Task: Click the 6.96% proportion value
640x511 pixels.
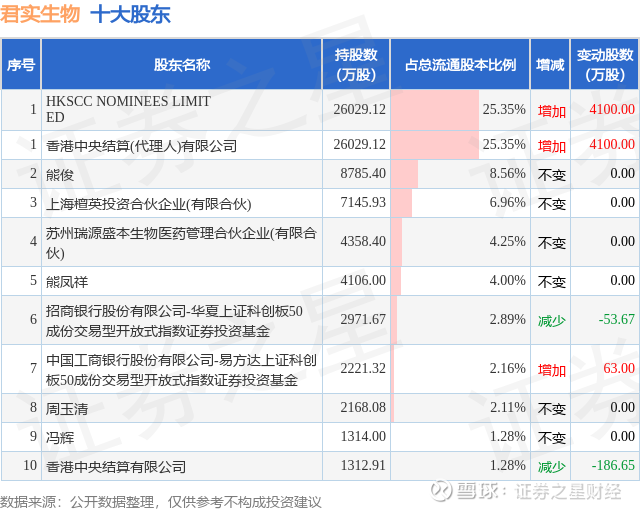Action: 507,202
